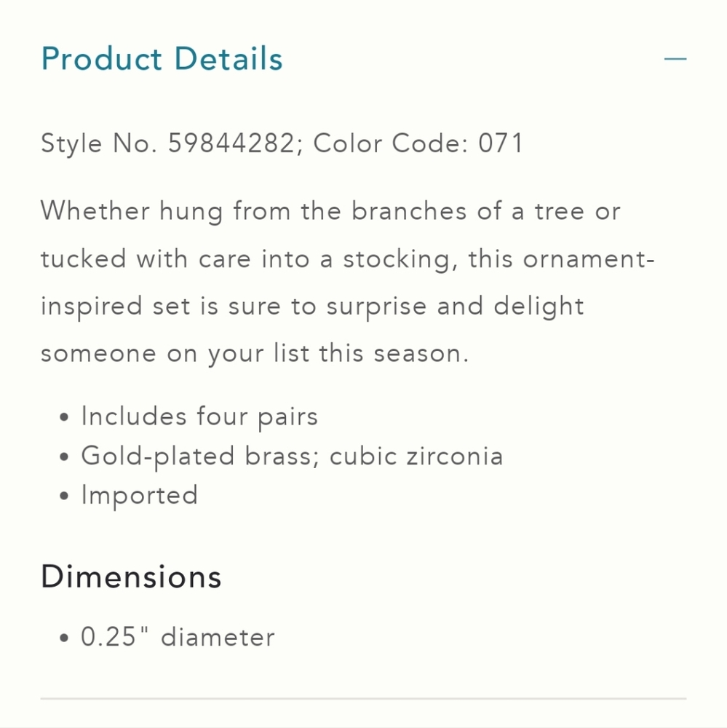Click the Product Details section heading

pyautogui.click(x=162, y=59)
